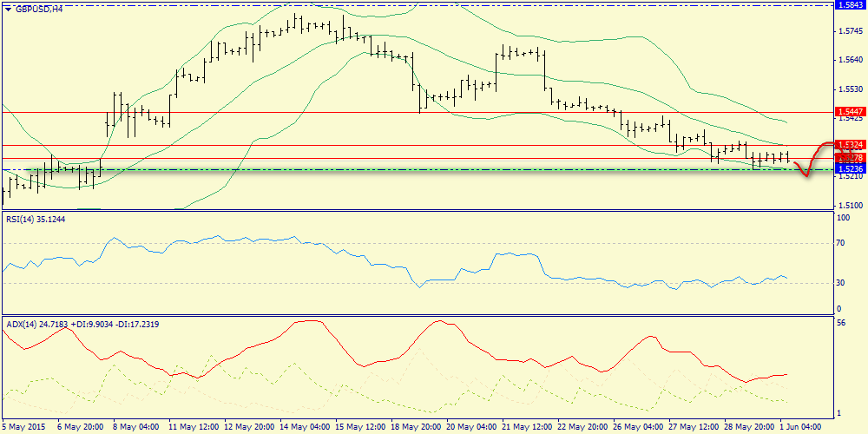Click the 56 value on ADX scale
The image size is (868, 434).
click(x=838, y=321)
